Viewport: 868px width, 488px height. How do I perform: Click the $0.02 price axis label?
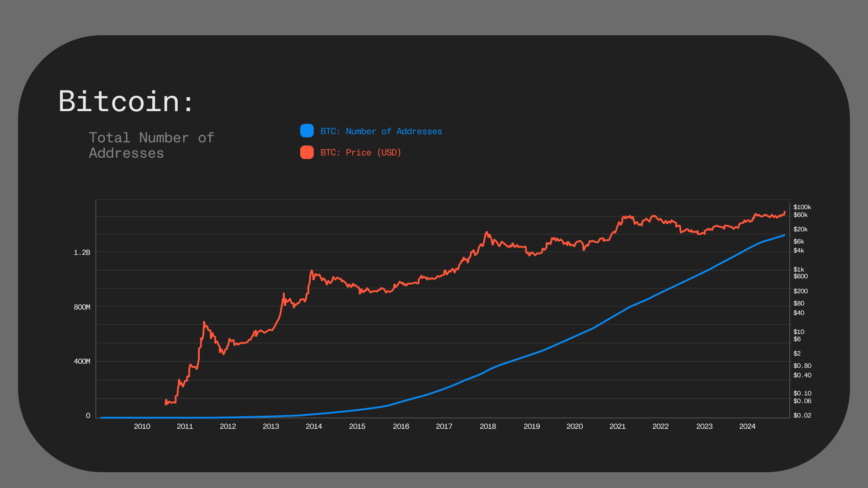click(802, 416)
